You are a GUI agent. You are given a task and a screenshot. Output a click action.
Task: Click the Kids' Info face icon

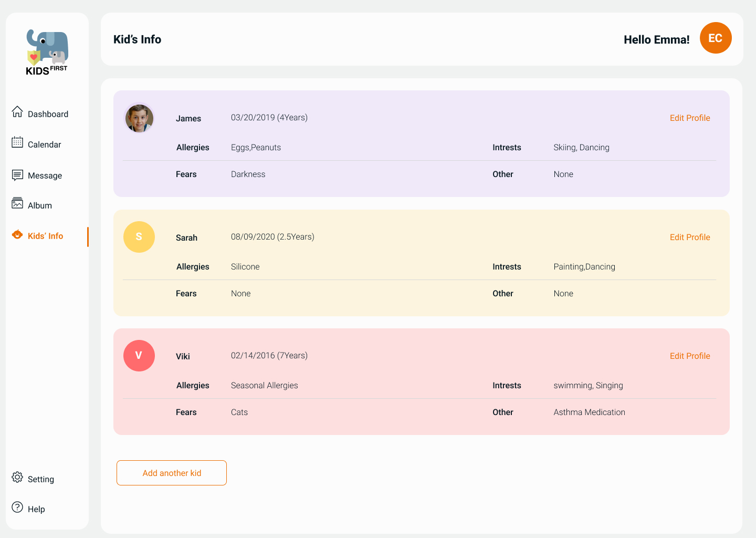pyautogui.click(x=17, y=234)
